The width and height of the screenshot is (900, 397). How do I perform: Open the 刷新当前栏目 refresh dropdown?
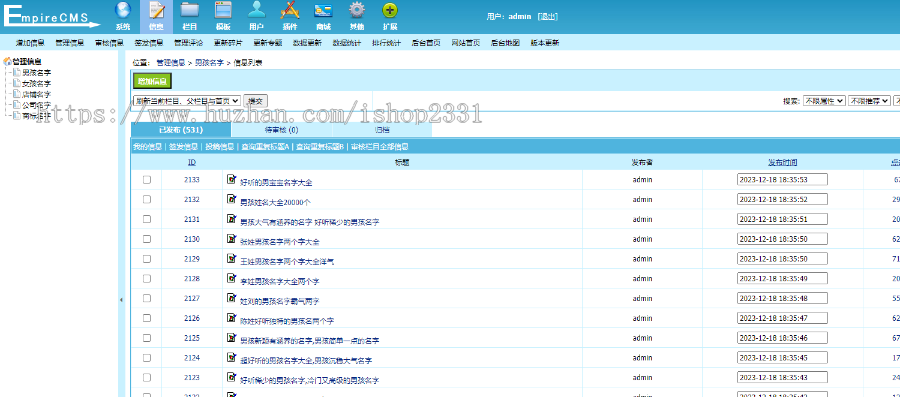tap(187, 100)
